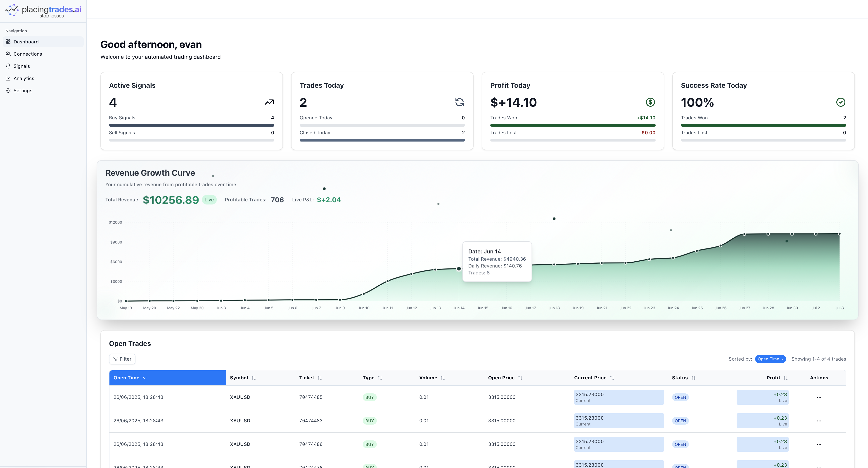Image resolution: width=868 pixels, height=468 pixels.
Task: Click open price 3315.00000 for ticket 70474485
Action: (502, 398)
